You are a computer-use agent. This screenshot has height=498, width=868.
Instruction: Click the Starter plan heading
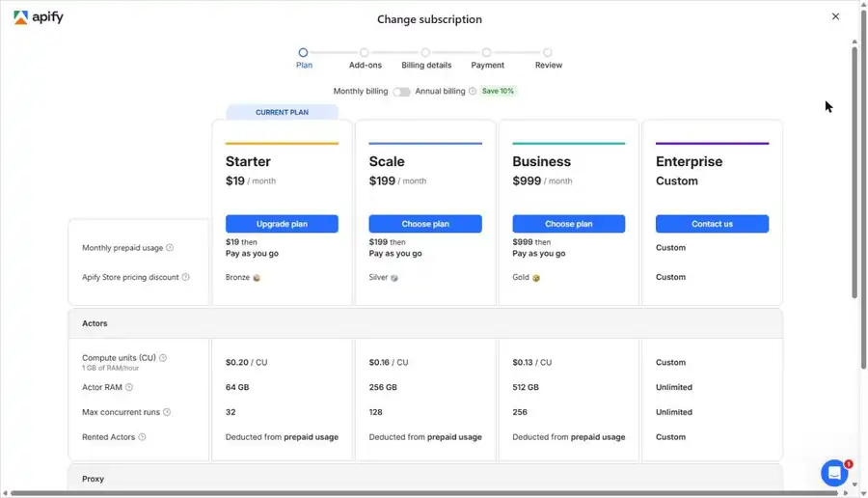click(248, 161)
